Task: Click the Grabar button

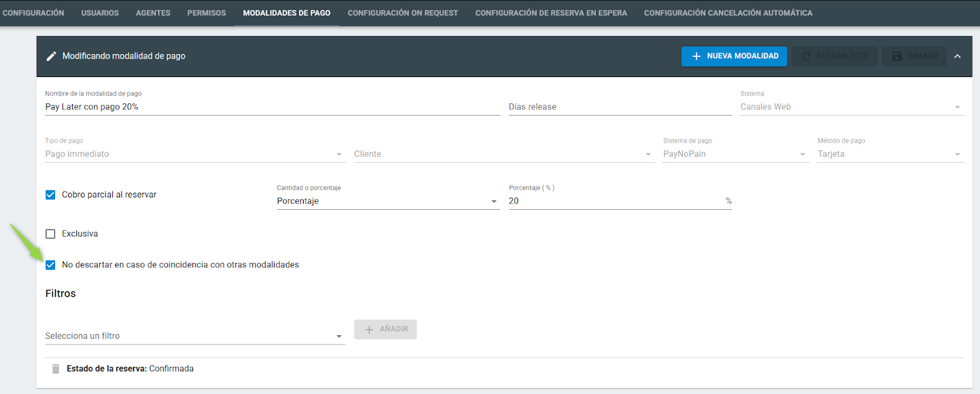Action: point(914,56)
